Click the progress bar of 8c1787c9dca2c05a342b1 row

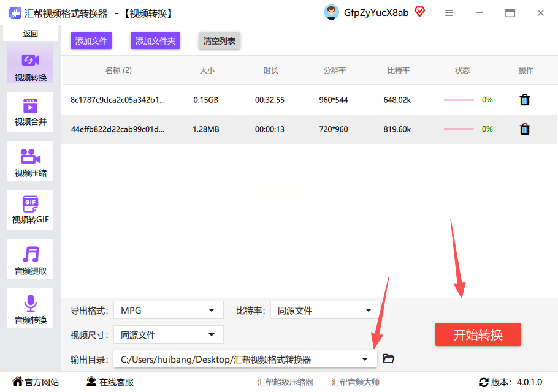tap(459, 100)
